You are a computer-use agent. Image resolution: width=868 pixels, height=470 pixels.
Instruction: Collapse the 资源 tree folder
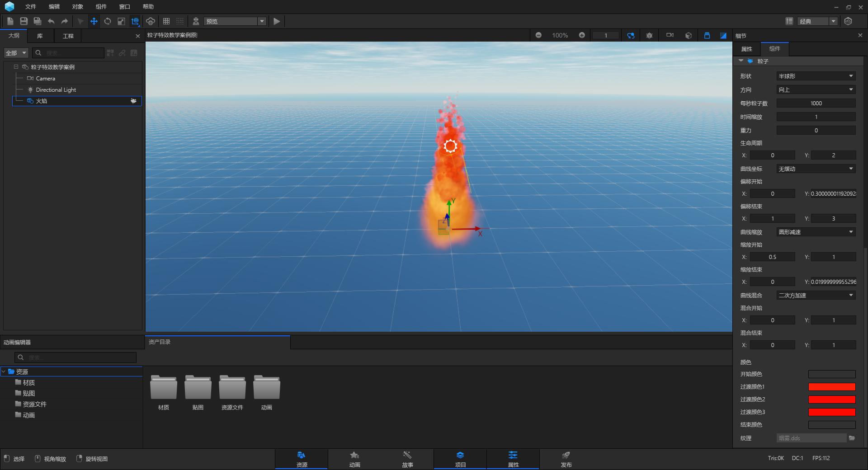pyautogui.click(x=4, y=371)
